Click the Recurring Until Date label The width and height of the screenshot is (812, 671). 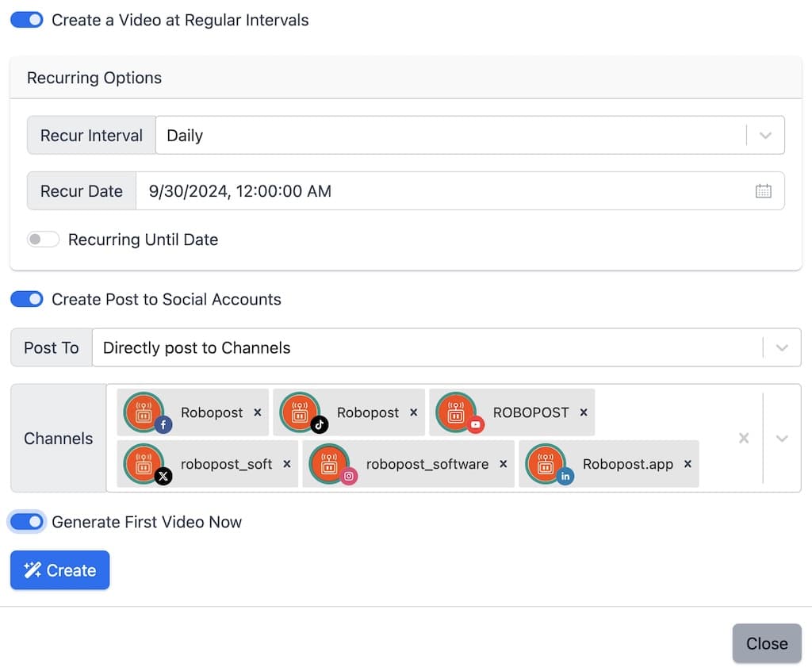tap(143, 240)
